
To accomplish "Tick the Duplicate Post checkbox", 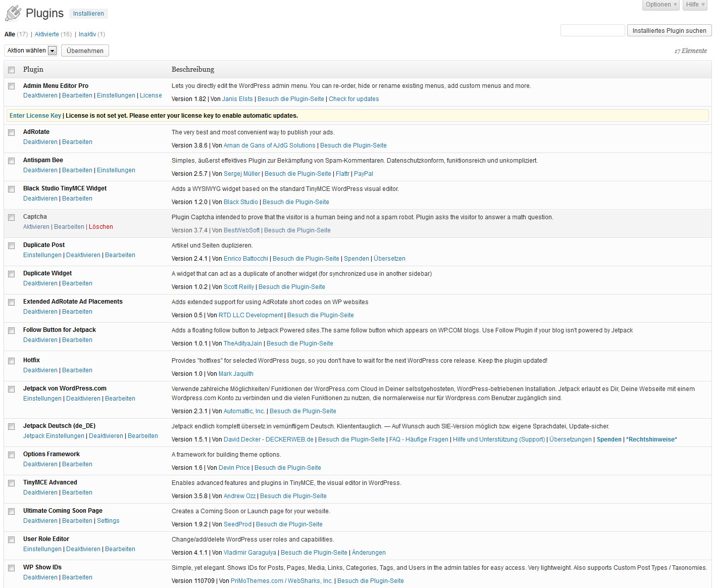I will click(11, 246).
